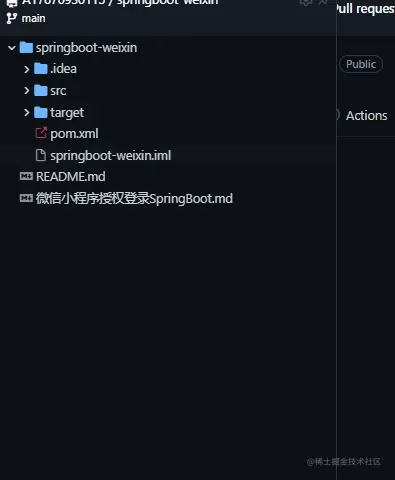
Task: Click the pom.xml symlink file icon
Action: coord(41,133)
